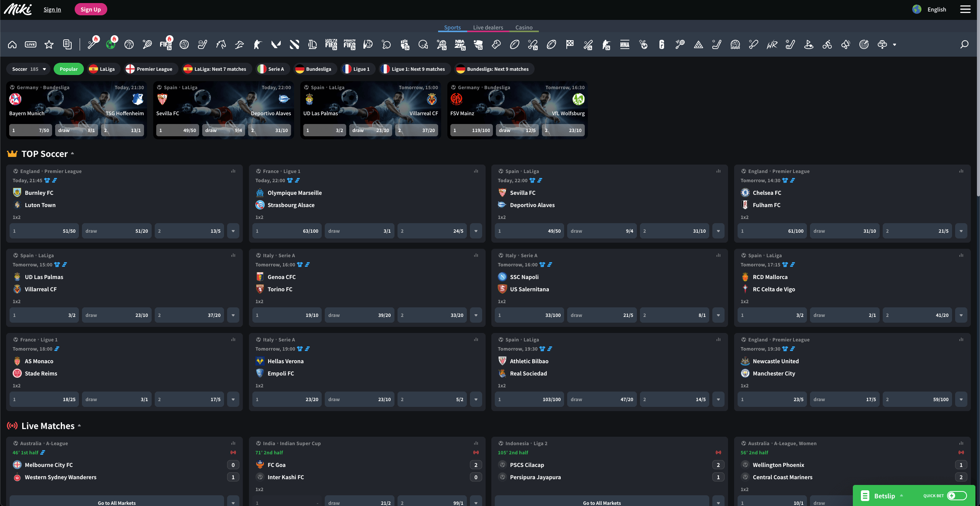
Task: Select the Penalty FIFA 24 icon
Action: (x=350, y=45)
